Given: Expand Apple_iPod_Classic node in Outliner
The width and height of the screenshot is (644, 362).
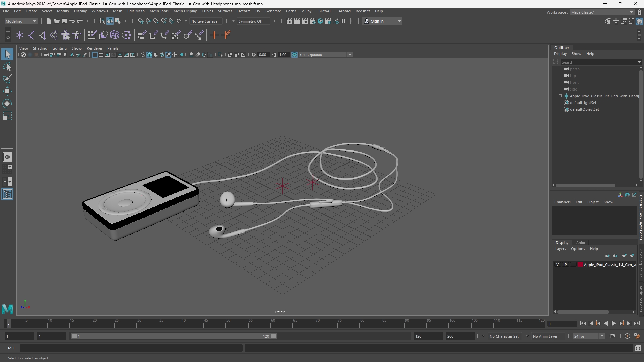Looking at the screenshot, I should tap(560, 96).
